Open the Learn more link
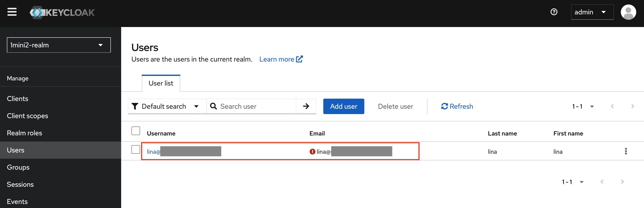This screenshot has width=644, height=208. [x=281, y=59]
